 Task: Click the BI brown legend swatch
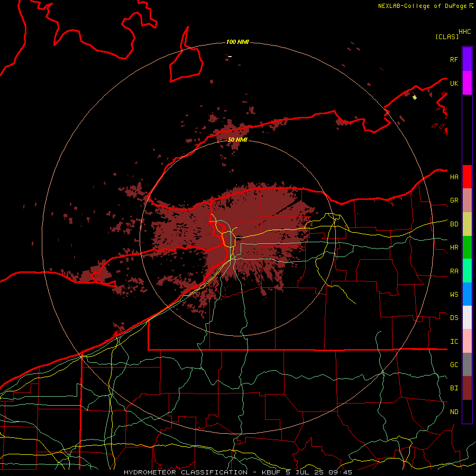[x=467, y=388]
